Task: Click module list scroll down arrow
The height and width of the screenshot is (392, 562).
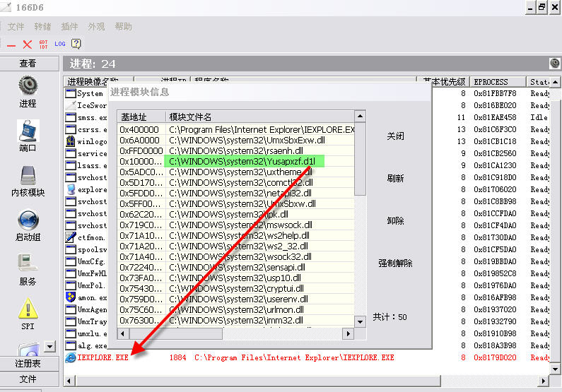Action: pyautogui.click(x=361, y=322)
